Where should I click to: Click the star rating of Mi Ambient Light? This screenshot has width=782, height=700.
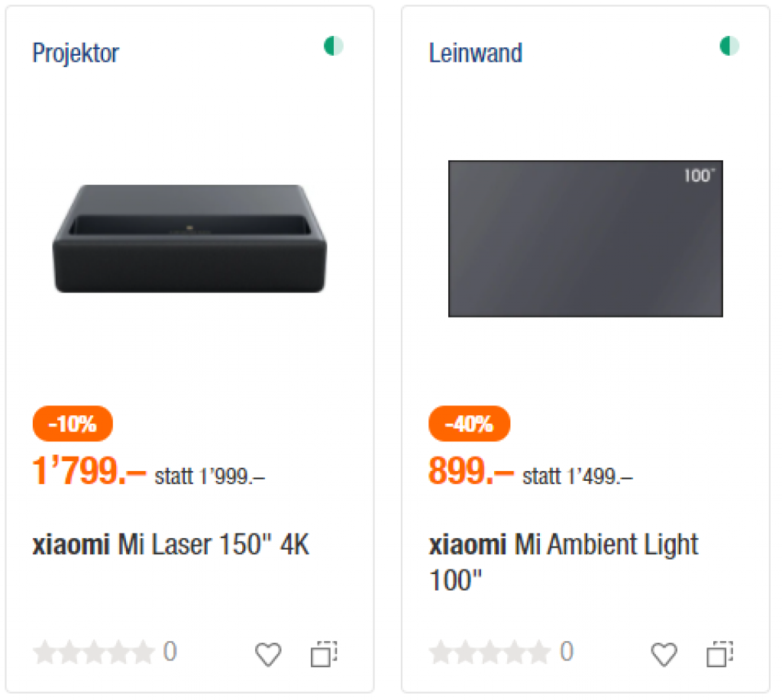coord(490,653)
